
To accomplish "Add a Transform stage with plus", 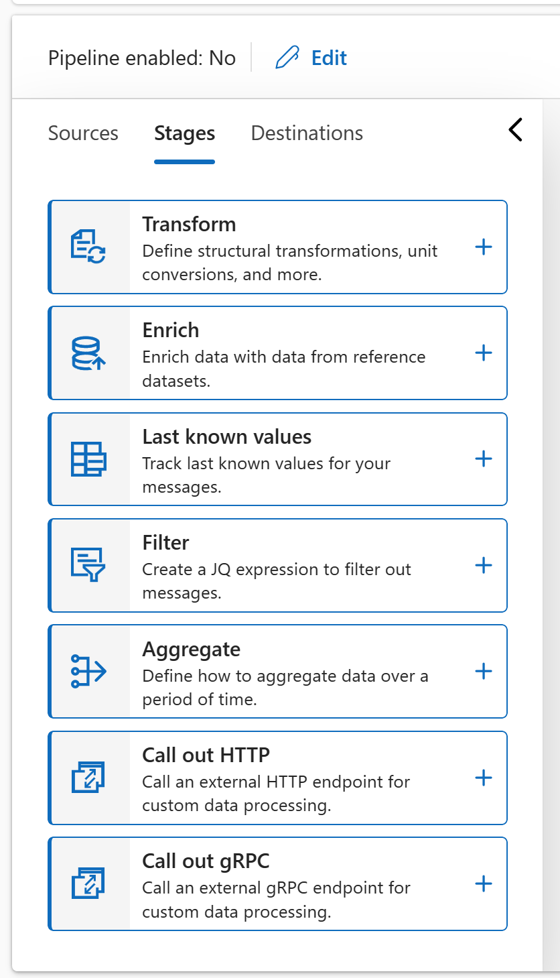I will click(x=484, y=247).
